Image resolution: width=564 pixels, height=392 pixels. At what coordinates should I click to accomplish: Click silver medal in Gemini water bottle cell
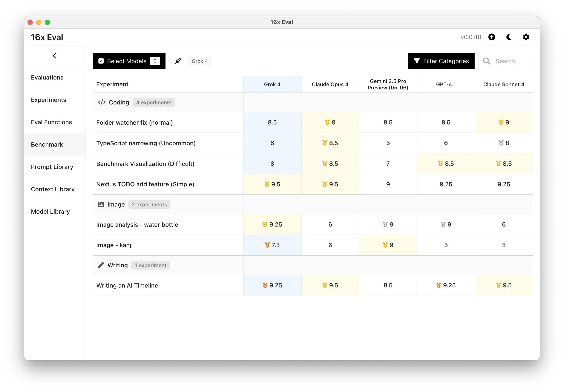(x=385, y=224)
